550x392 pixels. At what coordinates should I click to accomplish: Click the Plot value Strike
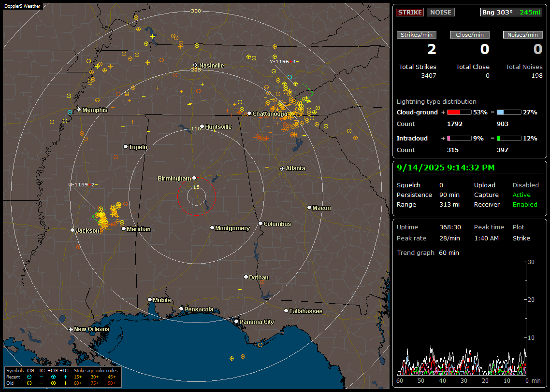coord(521,238)
